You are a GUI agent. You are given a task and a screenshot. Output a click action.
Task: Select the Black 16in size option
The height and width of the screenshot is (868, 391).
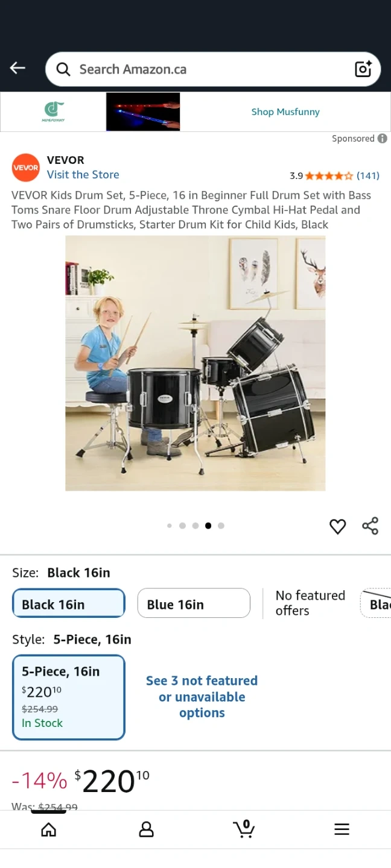[68, 604]
